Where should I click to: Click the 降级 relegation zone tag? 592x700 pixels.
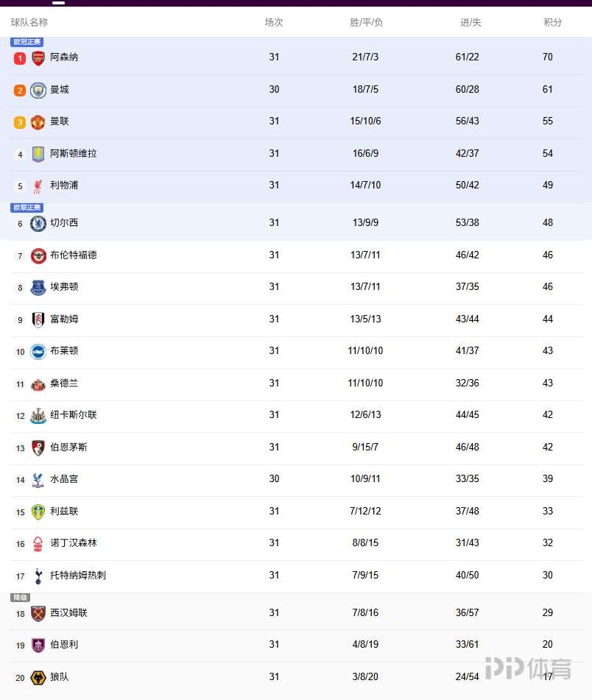(x=21, y=598)
